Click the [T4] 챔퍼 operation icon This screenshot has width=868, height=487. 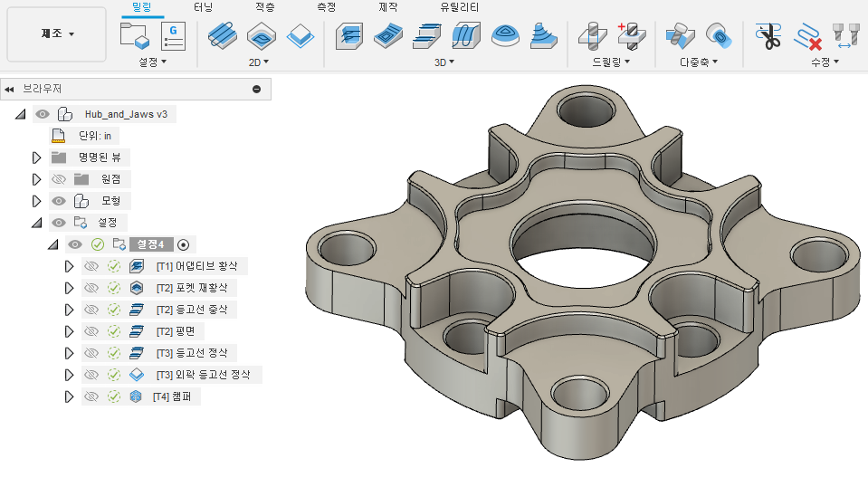tap(136, 396)
